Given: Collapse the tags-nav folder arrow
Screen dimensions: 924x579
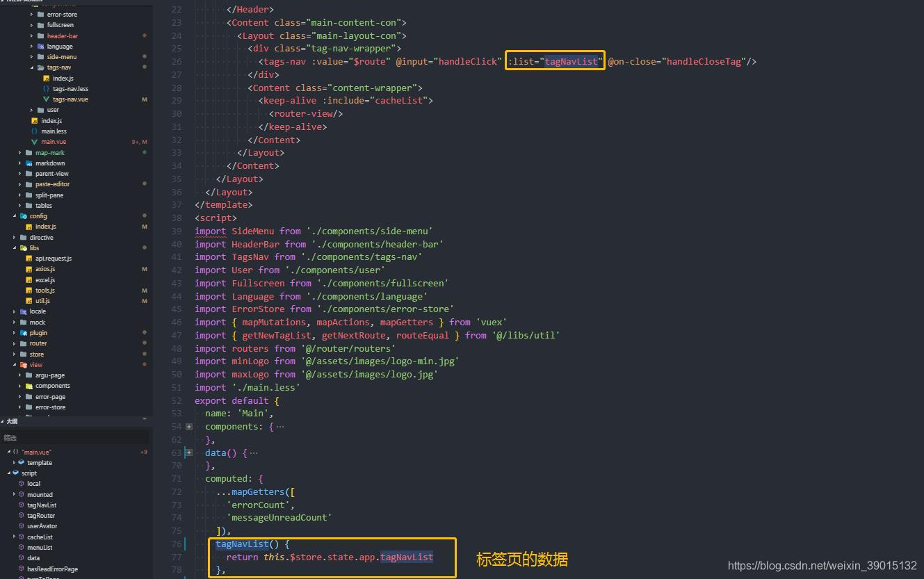Looking at the screenshot, I should point(31,67).
